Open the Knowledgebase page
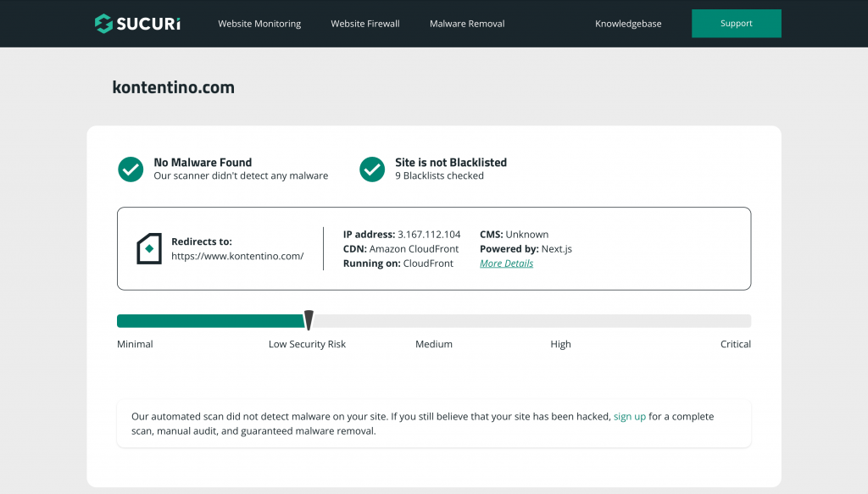Screen dimensions: 868x494 tap(628, 24)
